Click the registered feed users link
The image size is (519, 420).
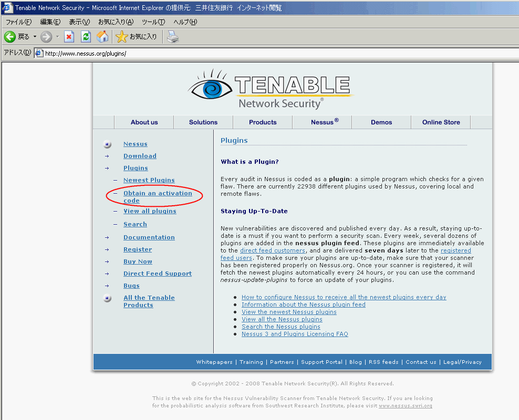click(455, 250)
